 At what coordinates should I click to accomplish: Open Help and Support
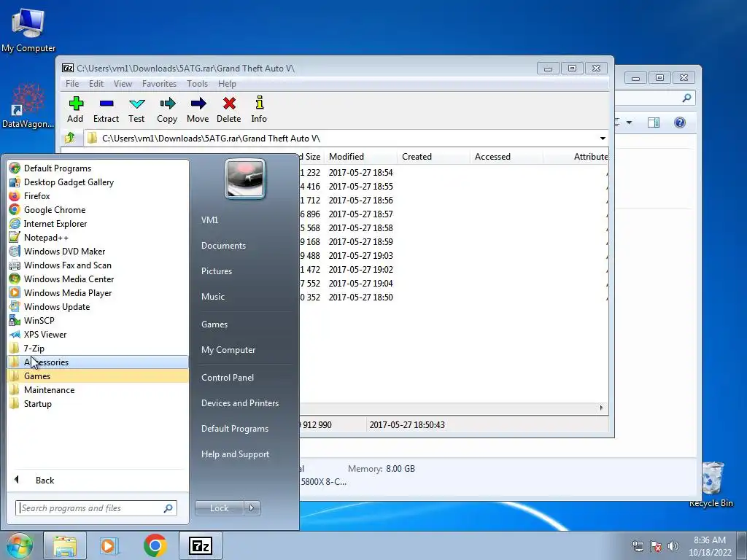click(x=235, y=454)
